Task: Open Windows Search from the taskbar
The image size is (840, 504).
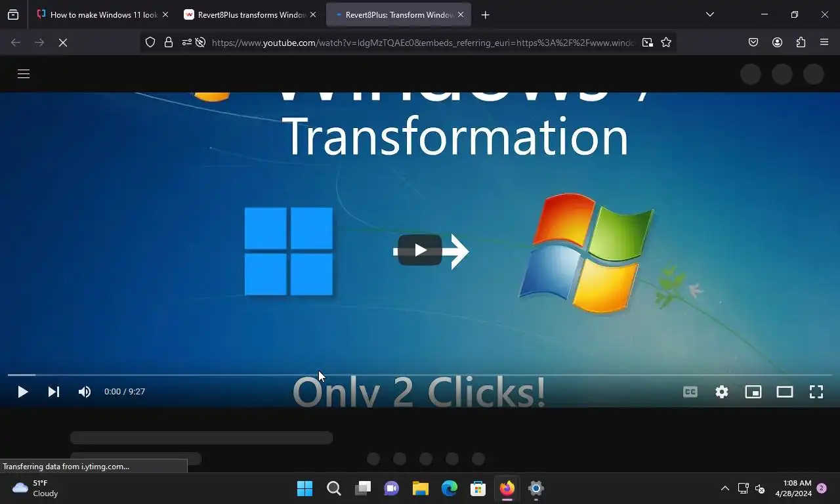Action: click(x=334, y=488)
